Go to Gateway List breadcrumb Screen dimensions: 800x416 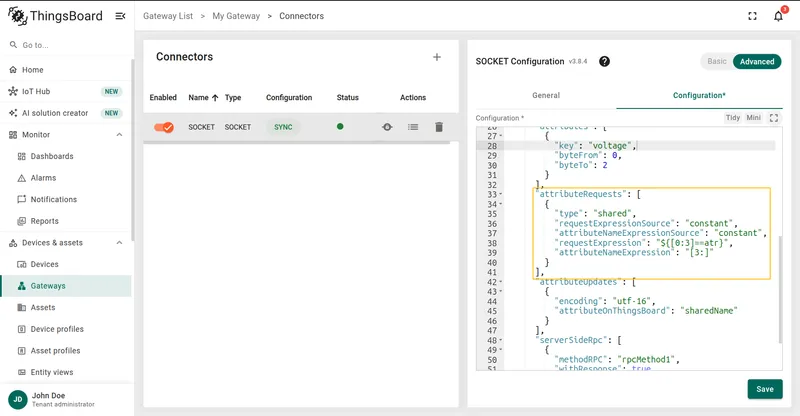click(x=168, y=16)
